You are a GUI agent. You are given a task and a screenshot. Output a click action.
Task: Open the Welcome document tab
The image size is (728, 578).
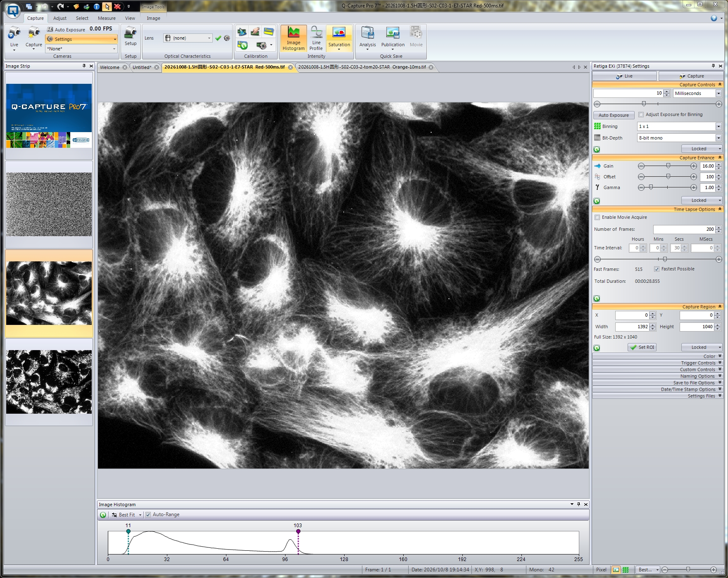click(109, 67)
